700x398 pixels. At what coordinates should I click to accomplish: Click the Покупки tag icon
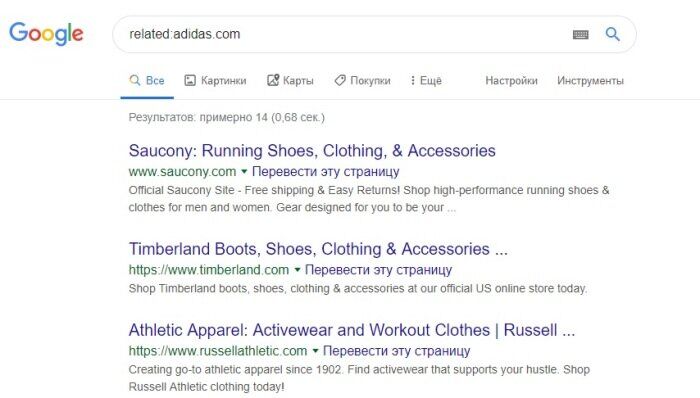pyautogui.click(x=340, y=80)
